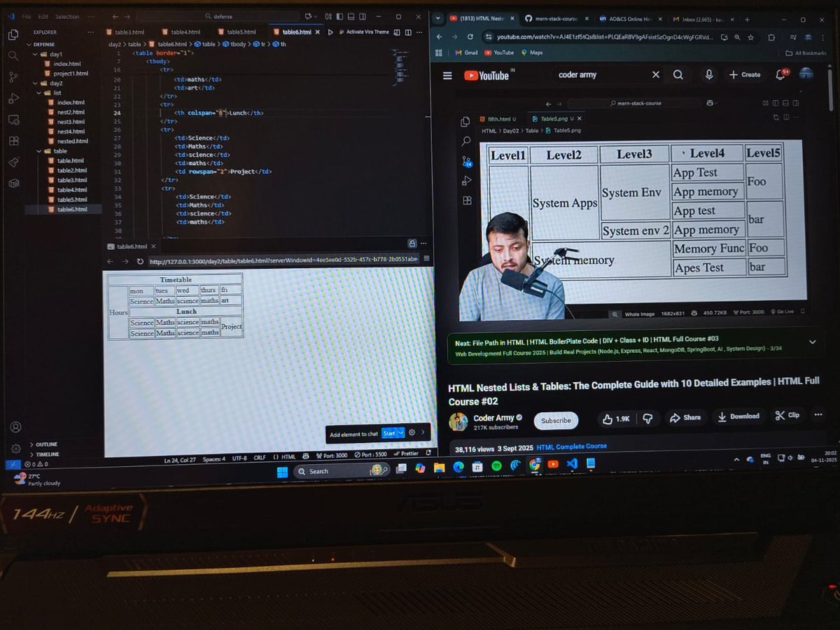
Task: Open the YouTube guide hamburger menu
Action: coord(447,76)
